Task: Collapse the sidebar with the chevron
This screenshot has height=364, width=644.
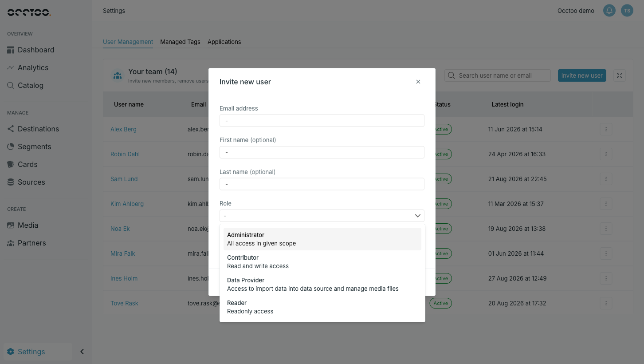Action: [x=82, y=352]
